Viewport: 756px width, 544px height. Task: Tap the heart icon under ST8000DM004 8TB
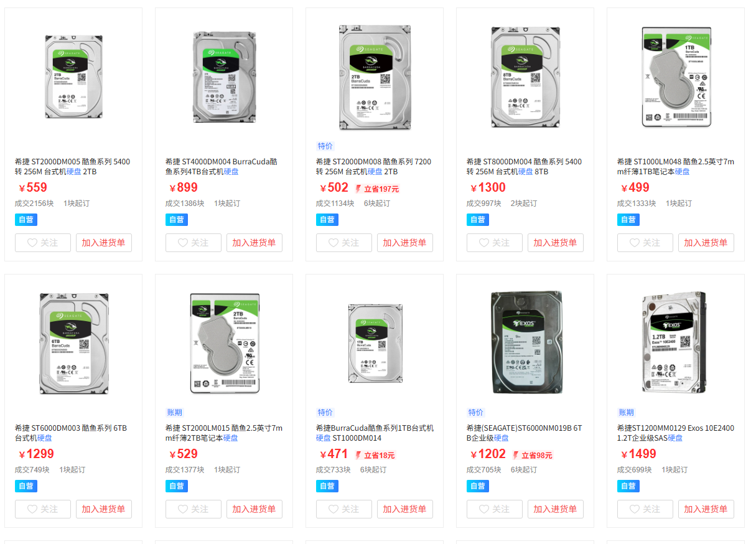[484, 243]
